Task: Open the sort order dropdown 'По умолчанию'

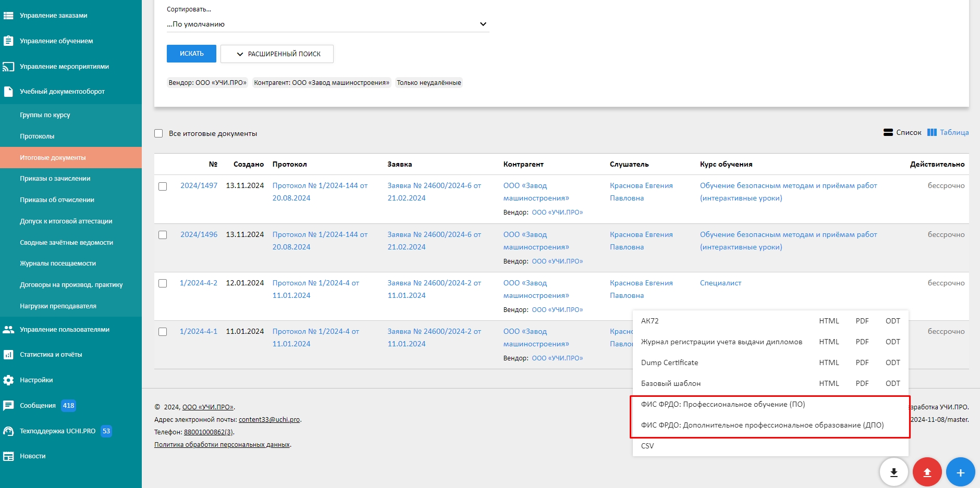Action: coord(327,24)
